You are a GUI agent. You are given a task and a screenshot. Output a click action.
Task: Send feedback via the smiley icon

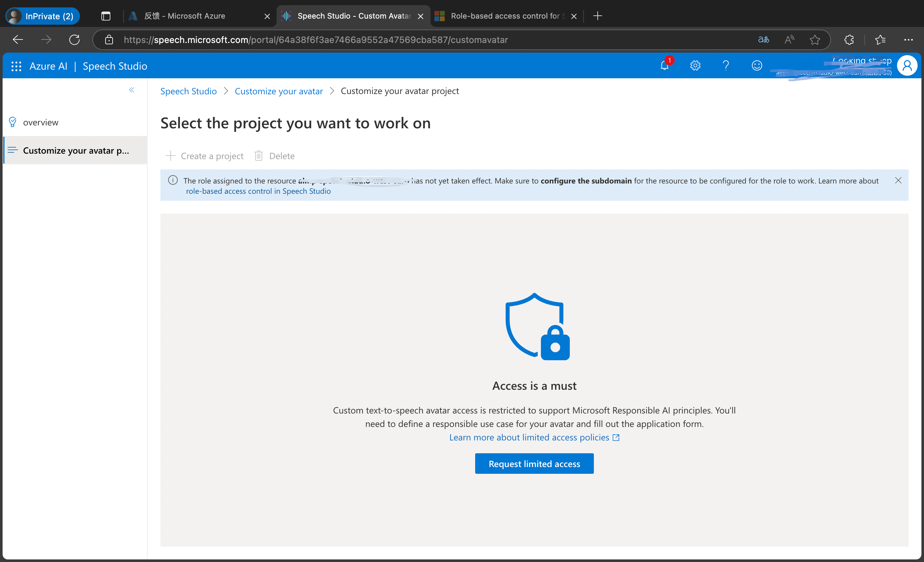click(x=757, y=66)
